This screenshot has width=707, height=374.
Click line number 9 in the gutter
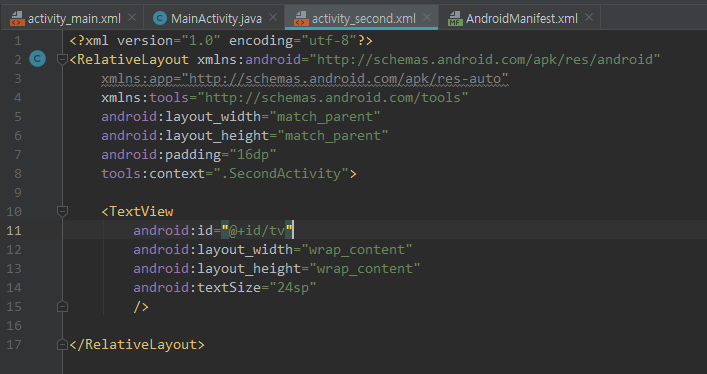click(18, 193)
